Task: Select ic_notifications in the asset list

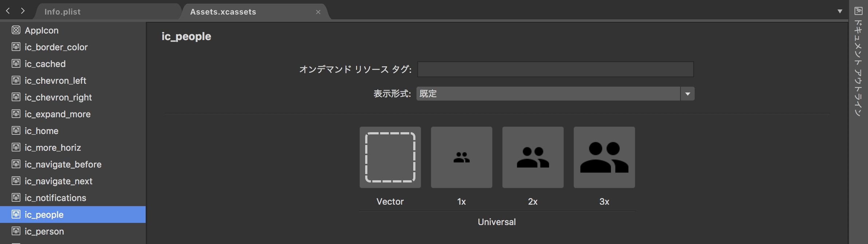Action: coord(55,198)
